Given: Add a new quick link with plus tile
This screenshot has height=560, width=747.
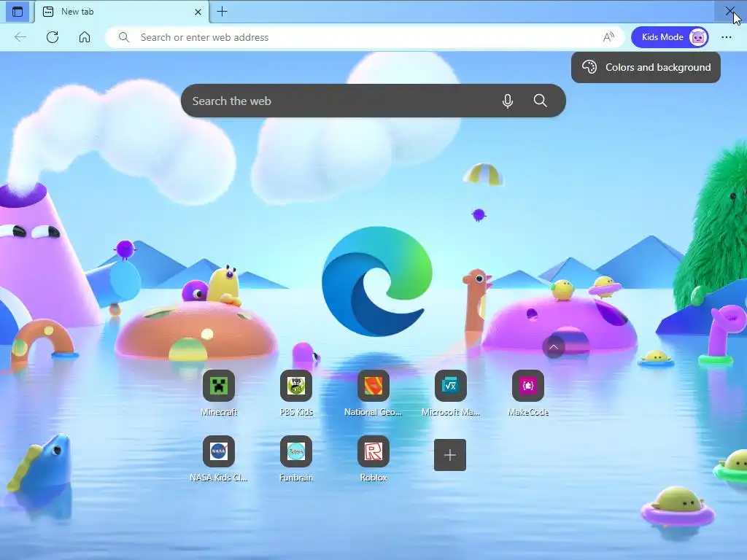Looking at the screenshot, I should tap(450, 455).
